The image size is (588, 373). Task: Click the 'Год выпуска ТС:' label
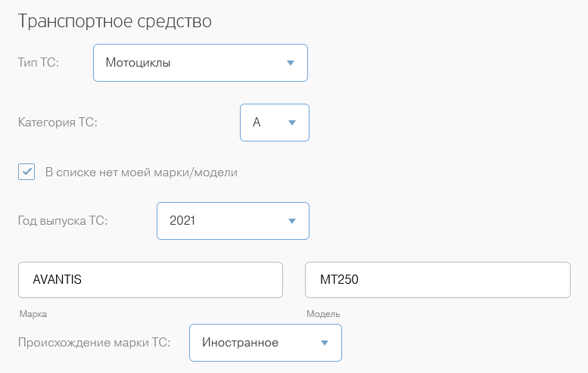tap(63, 221)
